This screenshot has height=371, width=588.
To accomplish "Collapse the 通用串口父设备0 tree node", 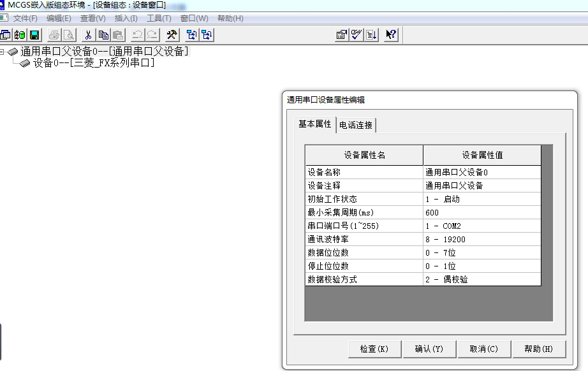I will [x=3, y=52].
